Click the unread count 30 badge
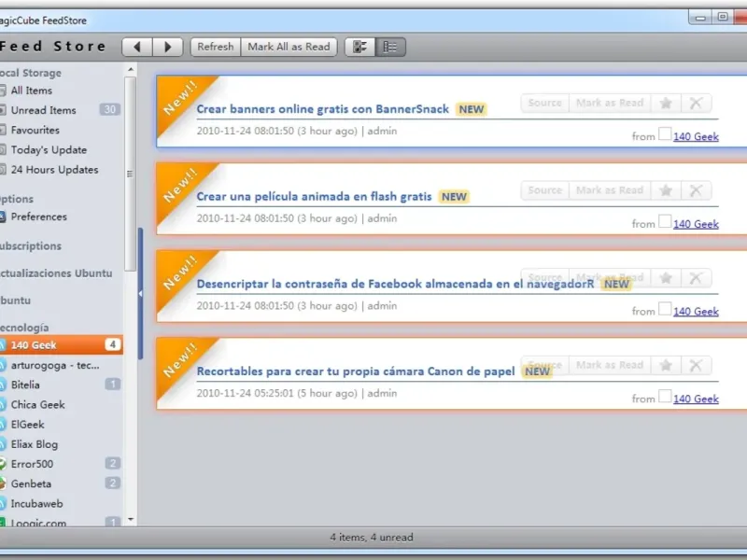 pos(110,109)
